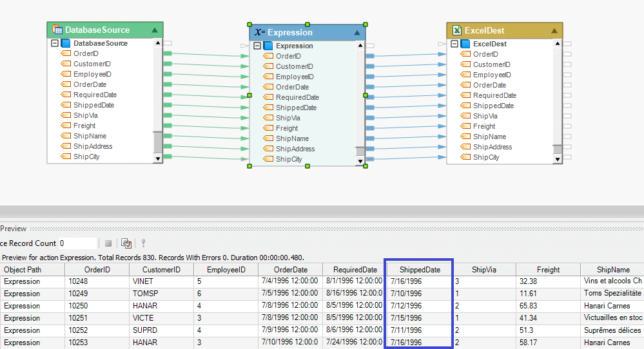Collapse the Expression tree root node
This screenshot has width=644, height=349.
pyautogui.click(x=257, y=46)
